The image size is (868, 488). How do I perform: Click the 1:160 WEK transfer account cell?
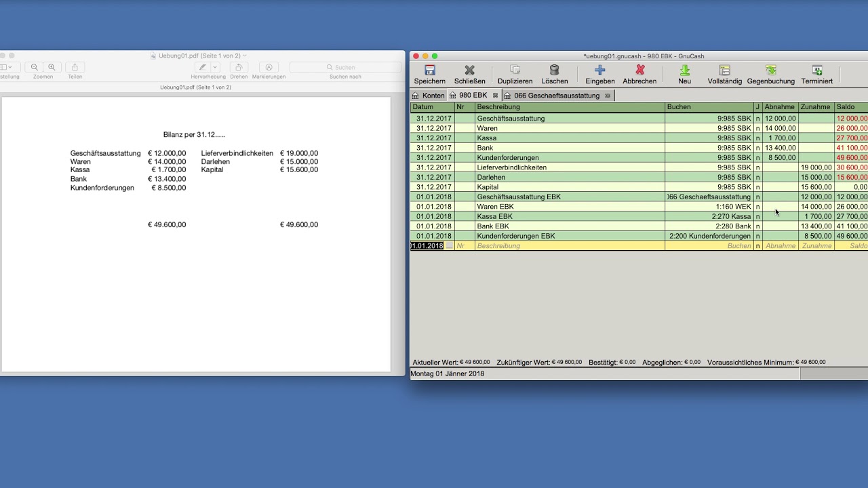(709, 207)
